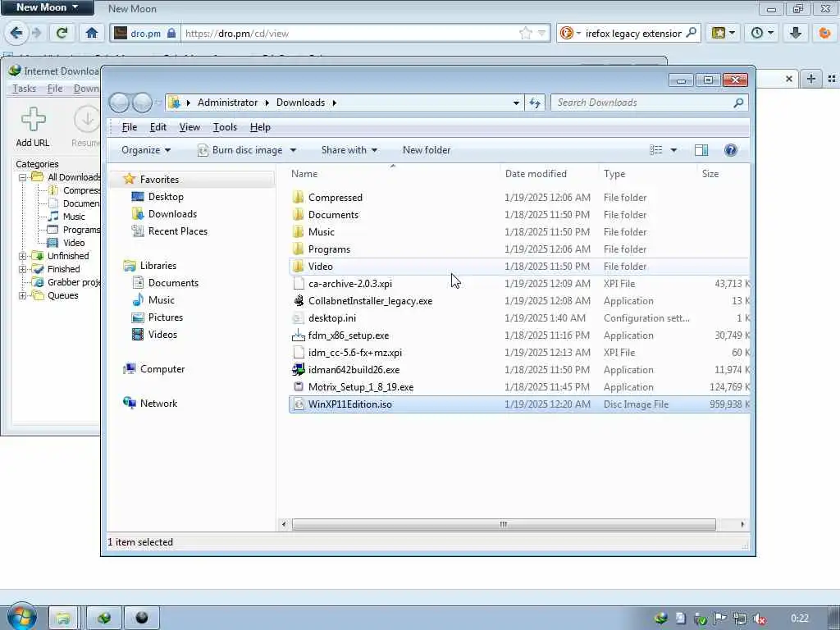This screenshot has height=630, width=840.
Task: Select the CollabnetInstaller_legacy.exe file icon
Action: click(x=299, y=301)
